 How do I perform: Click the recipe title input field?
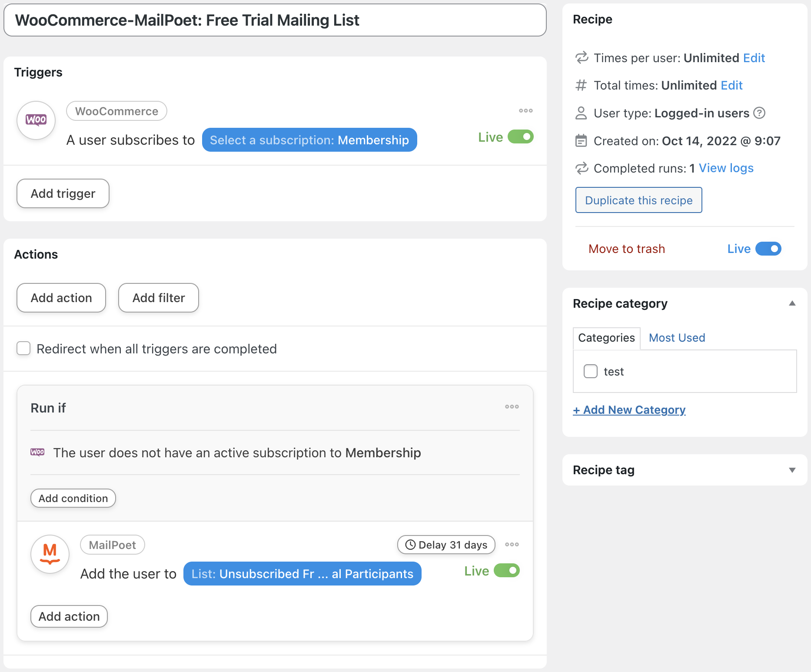[275, 20]
